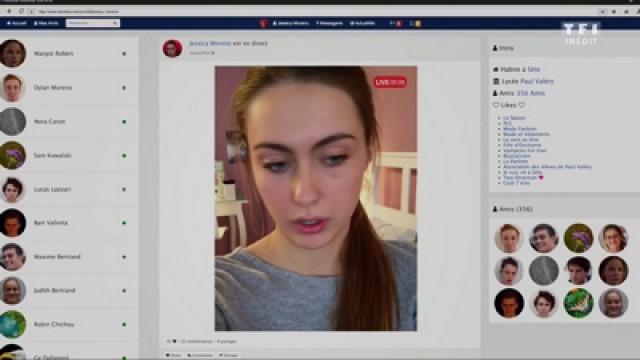Screen dimensions: 640x360
Task: Open the Lycée Paul Valéry link
Action: (537, 81)
